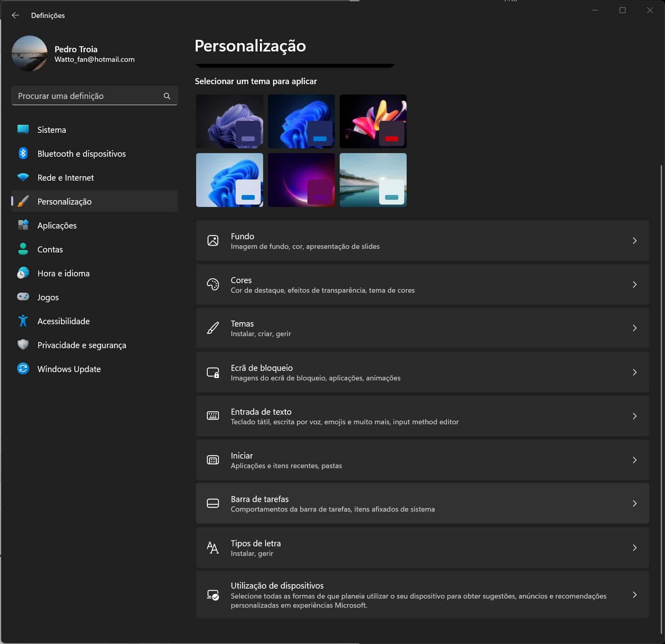Click the Cores palette icon
Screen dimensions: 665x644
pos(213,284)
